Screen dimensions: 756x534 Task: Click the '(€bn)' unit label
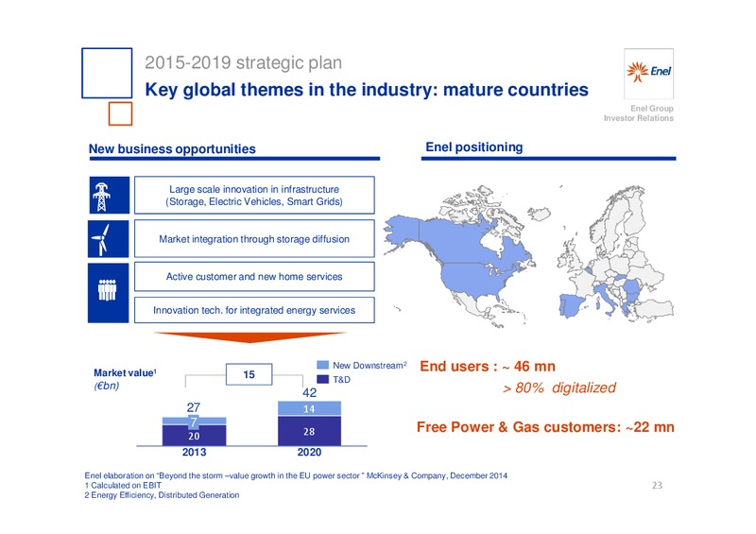(x=107, y=386)
